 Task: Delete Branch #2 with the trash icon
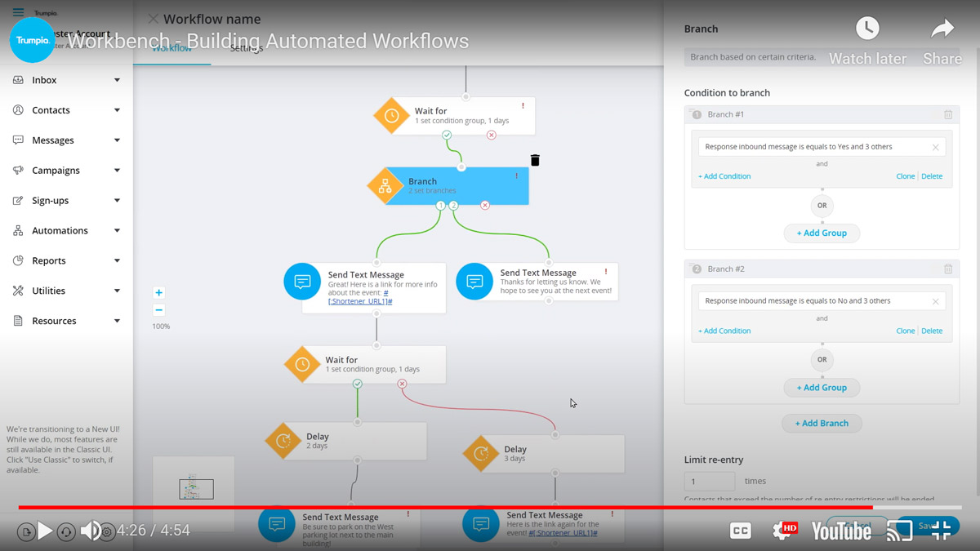pyautogui.click(x=948, y=269)
